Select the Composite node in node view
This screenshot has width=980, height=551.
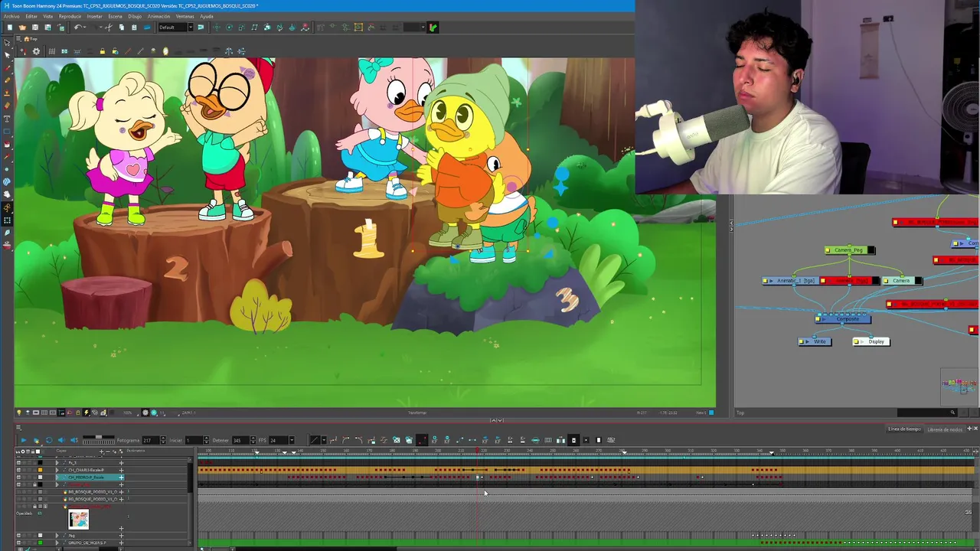(x=844, y=319)
